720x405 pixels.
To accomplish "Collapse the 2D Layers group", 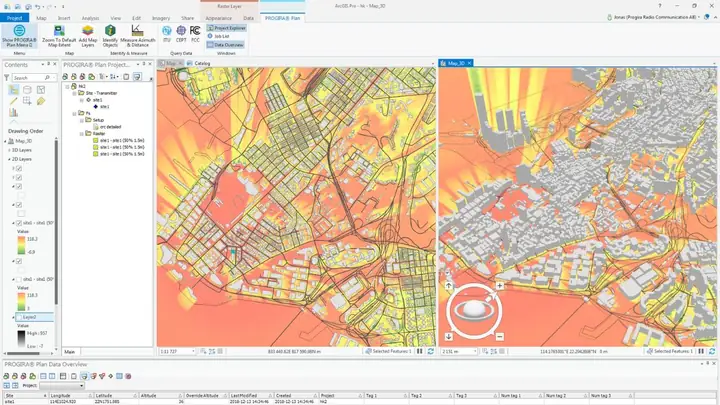I will click(x=9, y=159).
